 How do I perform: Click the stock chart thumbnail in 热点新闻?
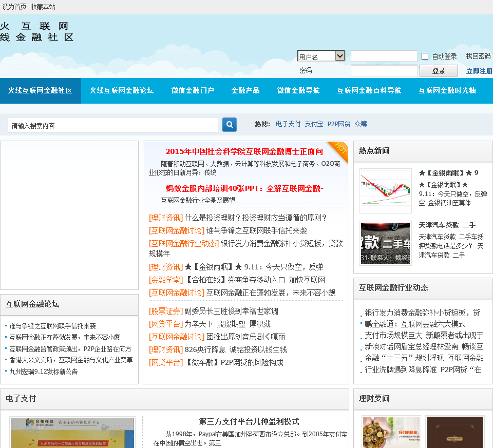(386, 191)
